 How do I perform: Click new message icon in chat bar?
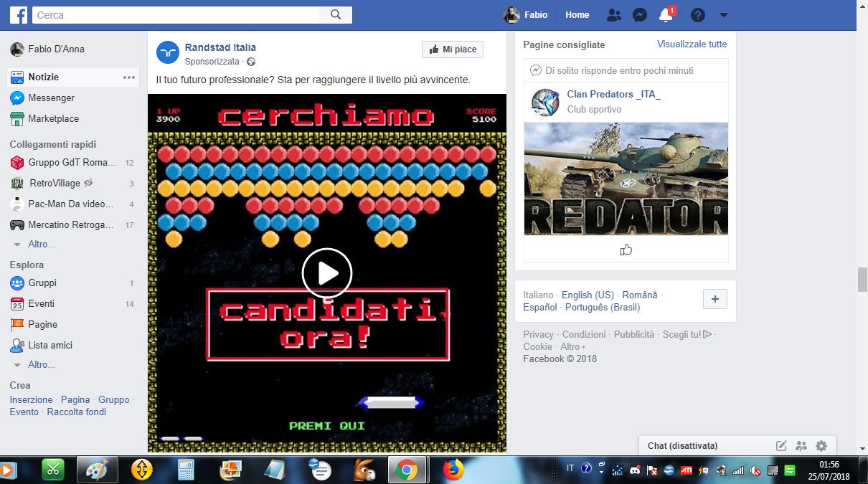[781, 446]
